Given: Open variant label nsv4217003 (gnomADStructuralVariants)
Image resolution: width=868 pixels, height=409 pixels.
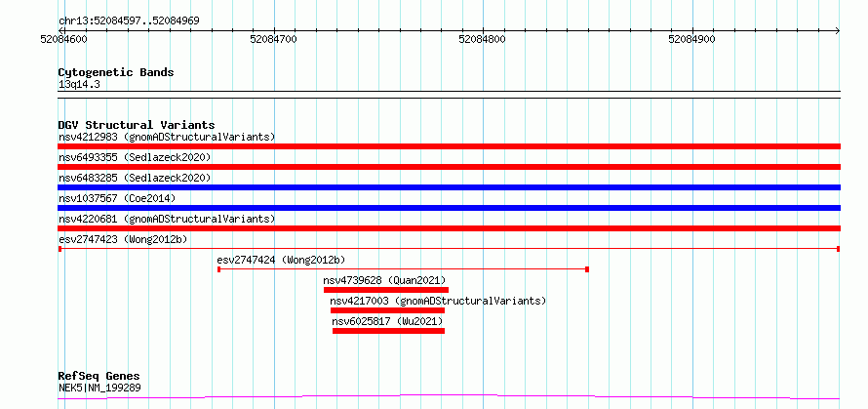Looking at the screenshot, I should [438, 301].
